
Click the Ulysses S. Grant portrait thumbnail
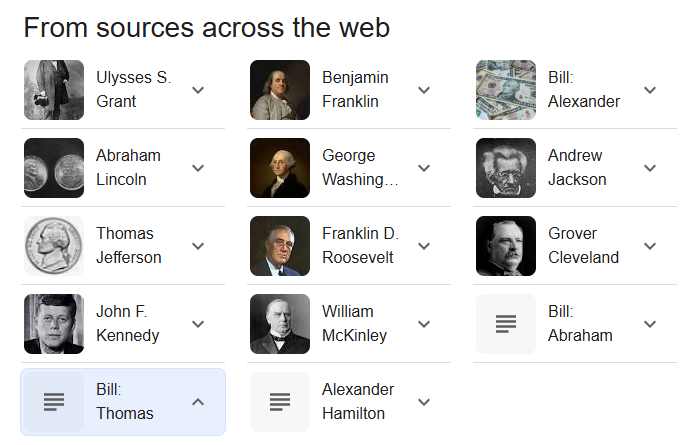point(54,90)
